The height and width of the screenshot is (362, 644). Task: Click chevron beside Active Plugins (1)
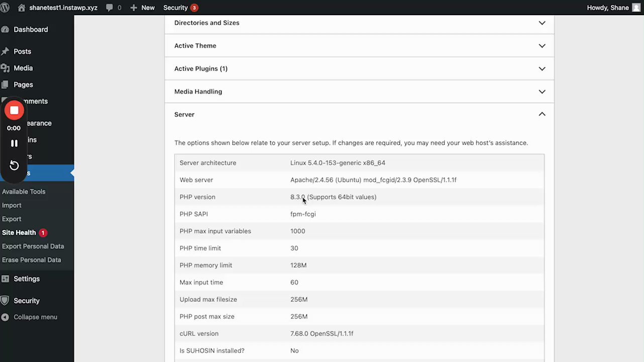542,68
